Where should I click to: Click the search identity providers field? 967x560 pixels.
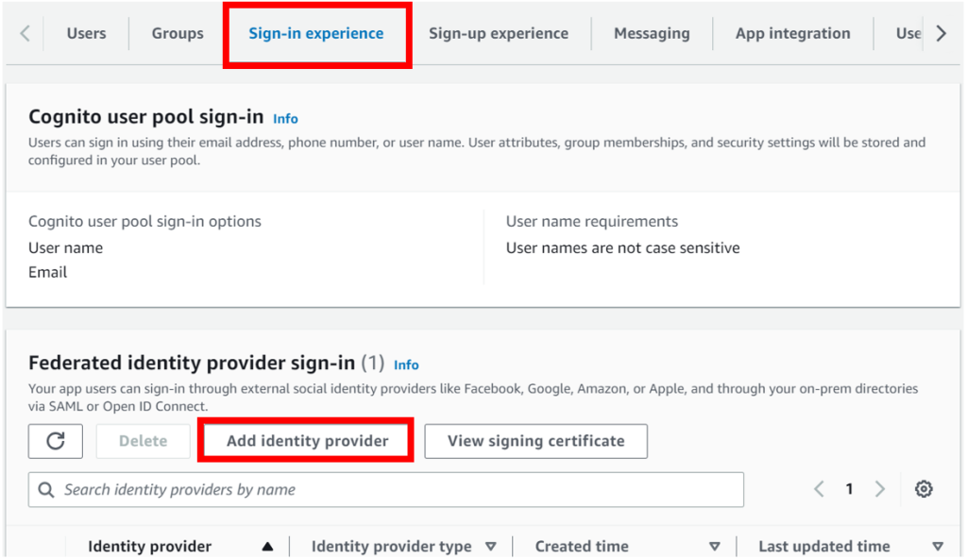tap(378, 489)
